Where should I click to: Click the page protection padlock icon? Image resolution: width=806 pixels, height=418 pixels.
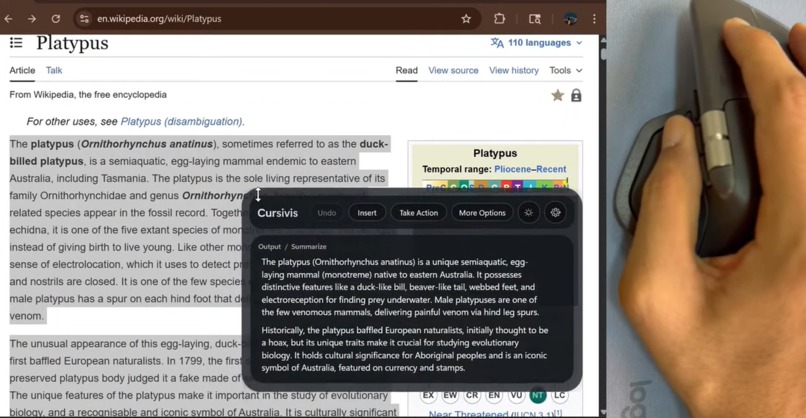point(576,95)
